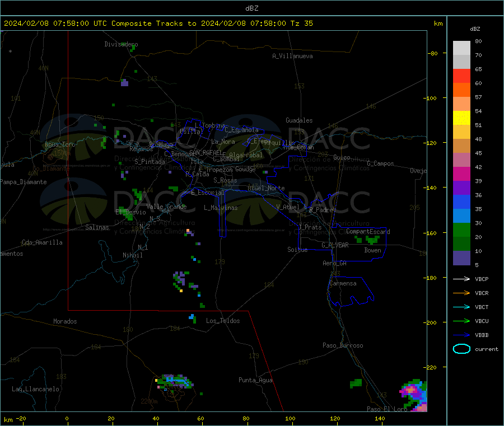Click the 'Atuel_Norte' map label
Image resolution: width=504 pixels, height=426 pixels.
[x=266, y=188]
